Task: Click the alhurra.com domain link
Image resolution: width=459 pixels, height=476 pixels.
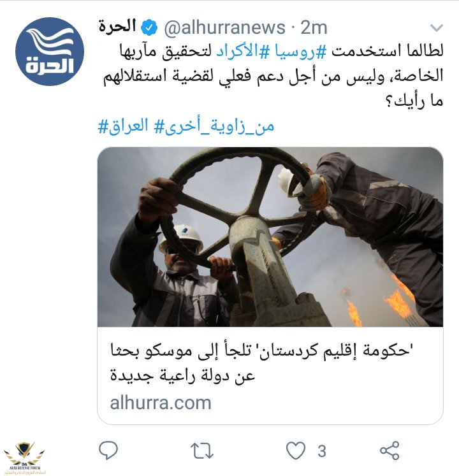Action: point(161,403)
